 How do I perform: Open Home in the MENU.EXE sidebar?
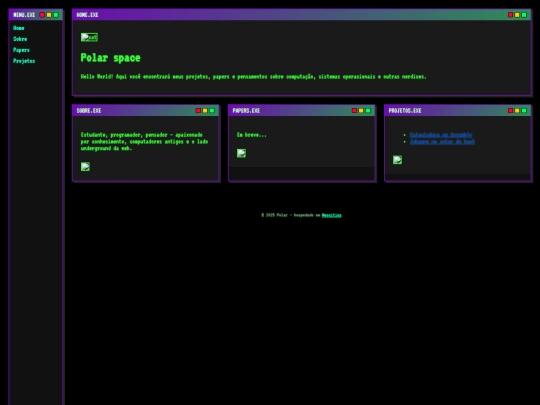(19, 28)
